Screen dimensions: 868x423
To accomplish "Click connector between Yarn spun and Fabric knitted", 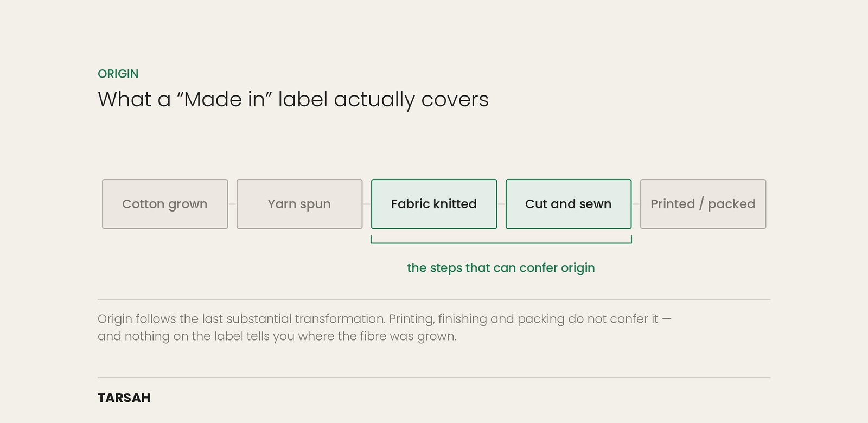I will [x=367, y=204].
